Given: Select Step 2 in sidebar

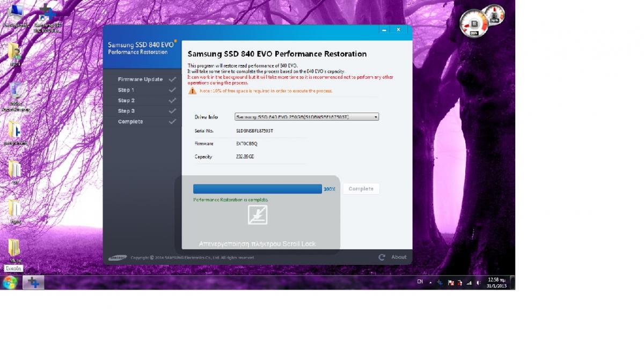Looking at the screenshot, I should (x=126, y=100).
